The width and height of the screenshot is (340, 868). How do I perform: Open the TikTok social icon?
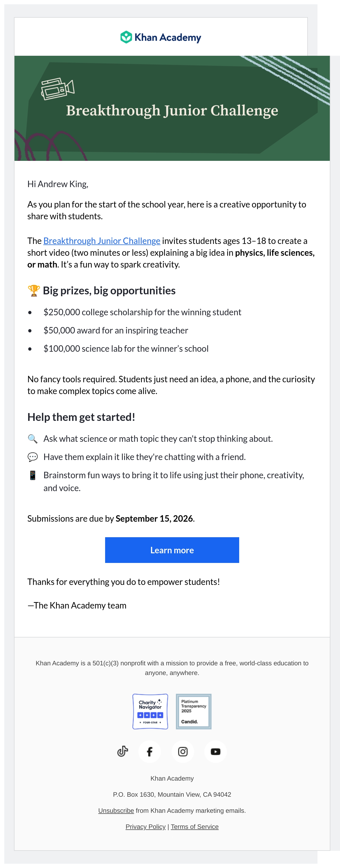coord(123,751)
